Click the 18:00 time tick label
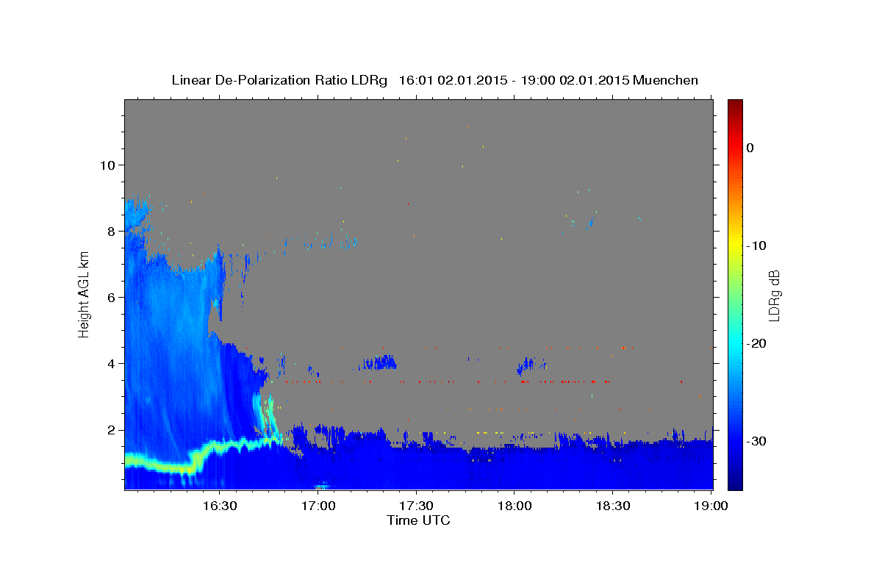882x588 pixels. [x=514, y=506]
